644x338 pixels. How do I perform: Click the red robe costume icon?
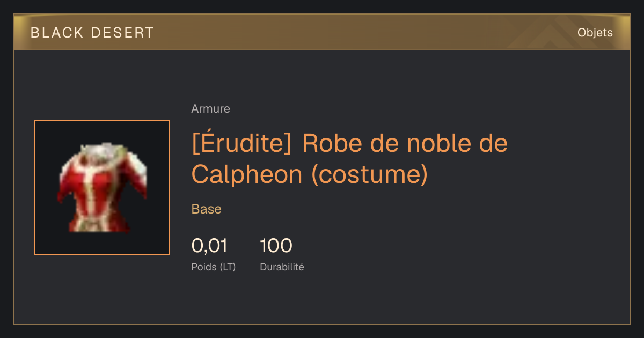[102, 187]
